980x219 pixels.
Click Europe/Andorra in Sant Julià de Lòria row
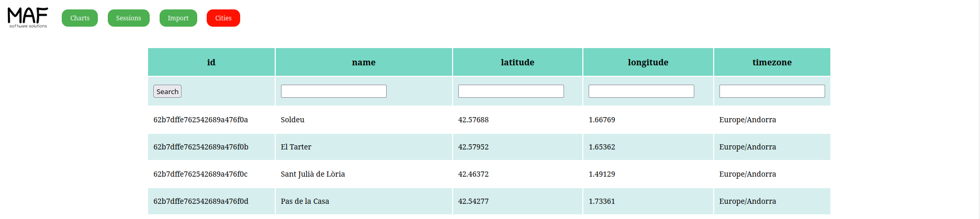click(748, 174)
